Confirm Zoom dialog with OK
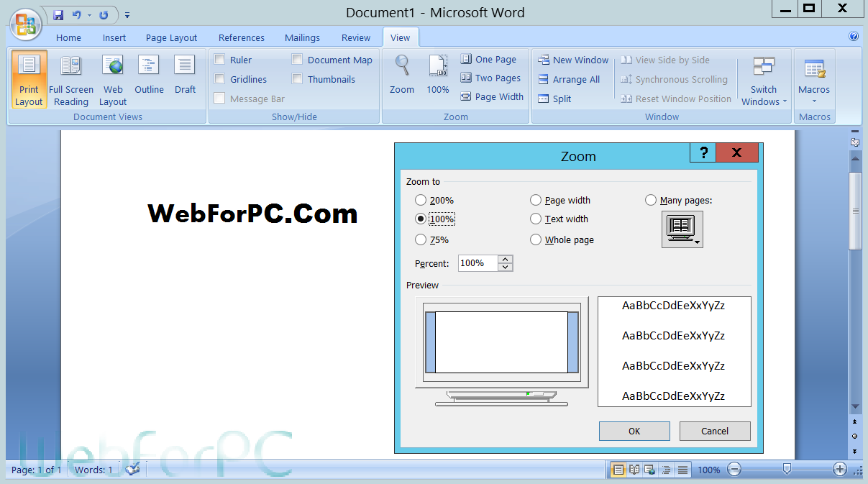The image size is (868, 484). point(634,431)
